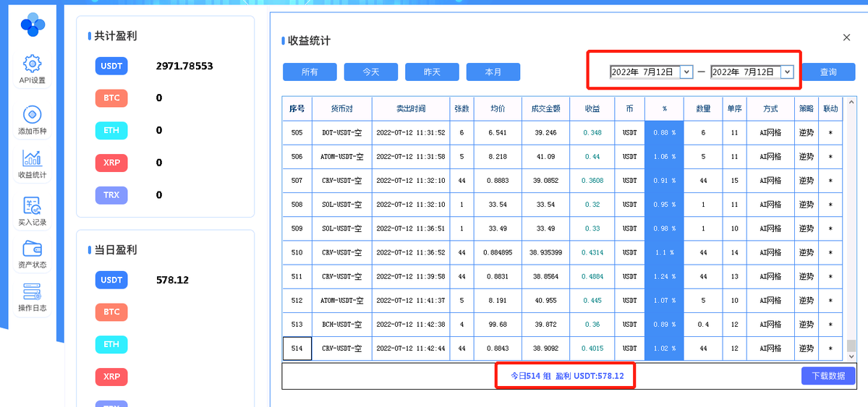Click the 下载数据 button
This screenshot has height=407, width=868.
[x=828, y=376]
